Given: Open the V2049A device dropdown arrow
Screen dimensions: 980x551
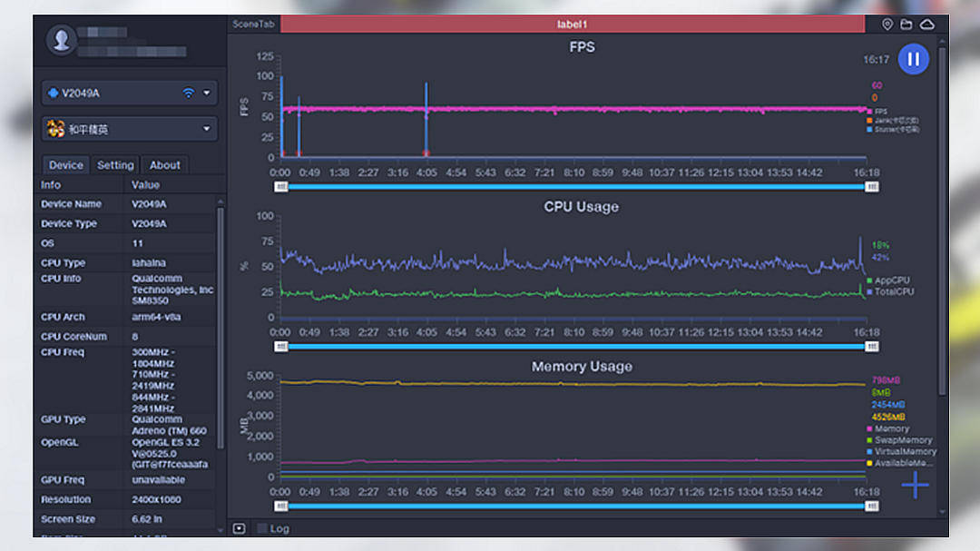Looking at the screenshot, I should click(x=207, y=93).
